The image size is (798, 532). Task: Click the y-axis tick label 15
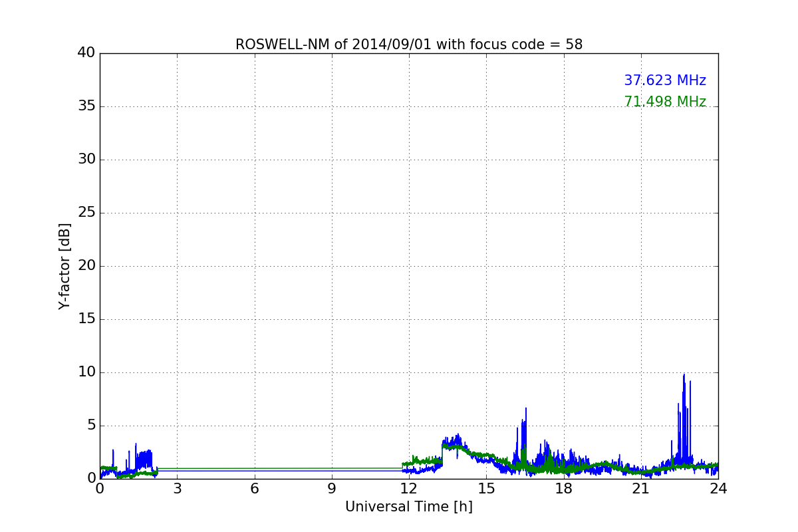86,319
